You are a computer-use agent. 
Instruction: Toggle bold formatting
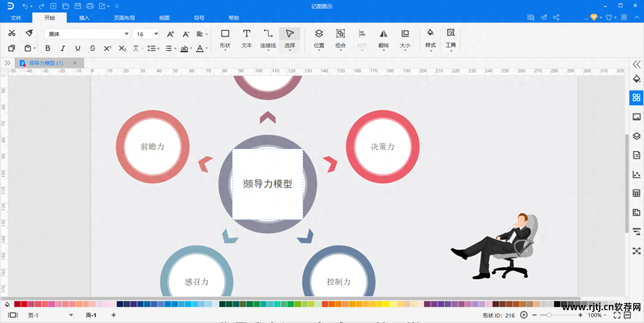click(x=48, y=48)
